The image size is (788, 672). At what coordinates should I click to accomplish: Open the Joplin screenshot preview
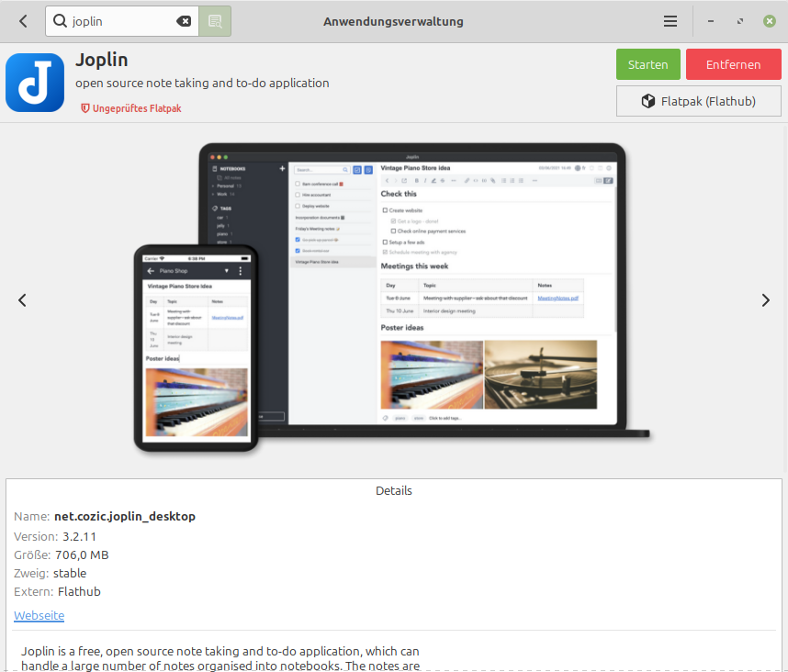point(392,297)
